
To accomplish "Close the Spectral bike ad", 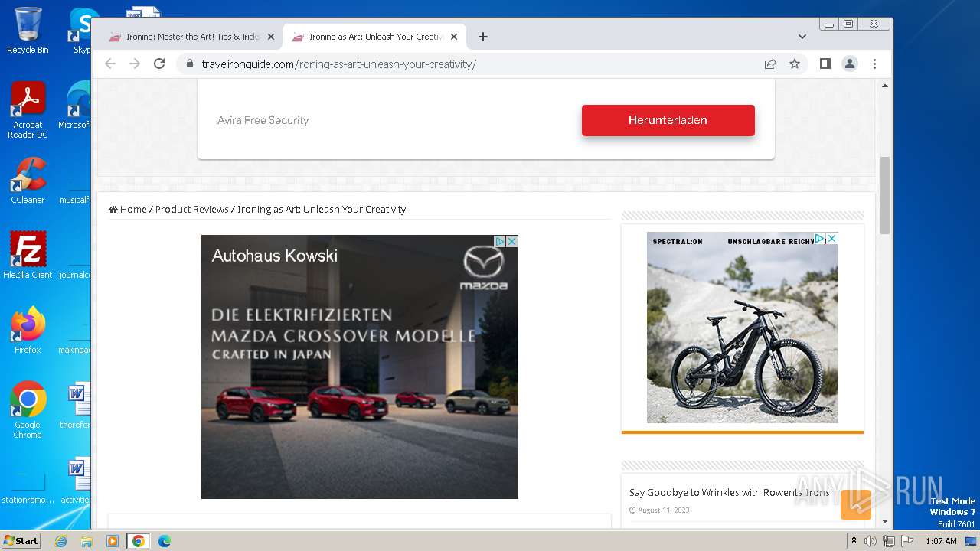I will (831, 239).
